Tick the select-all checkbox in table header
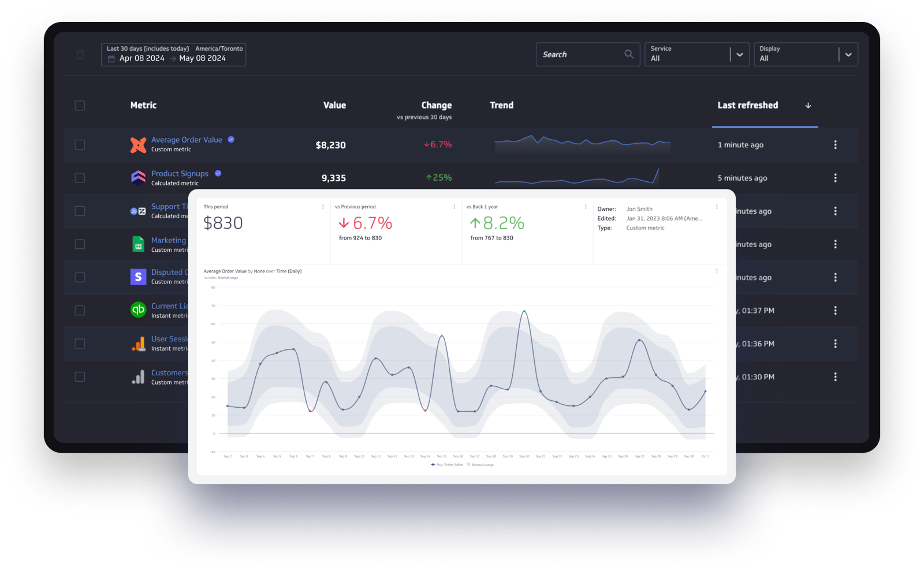 (x=80, y=106)
